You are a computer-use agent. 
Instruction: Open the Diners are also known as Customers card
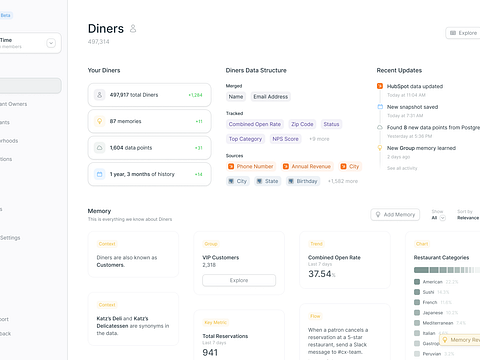[133, 254]
